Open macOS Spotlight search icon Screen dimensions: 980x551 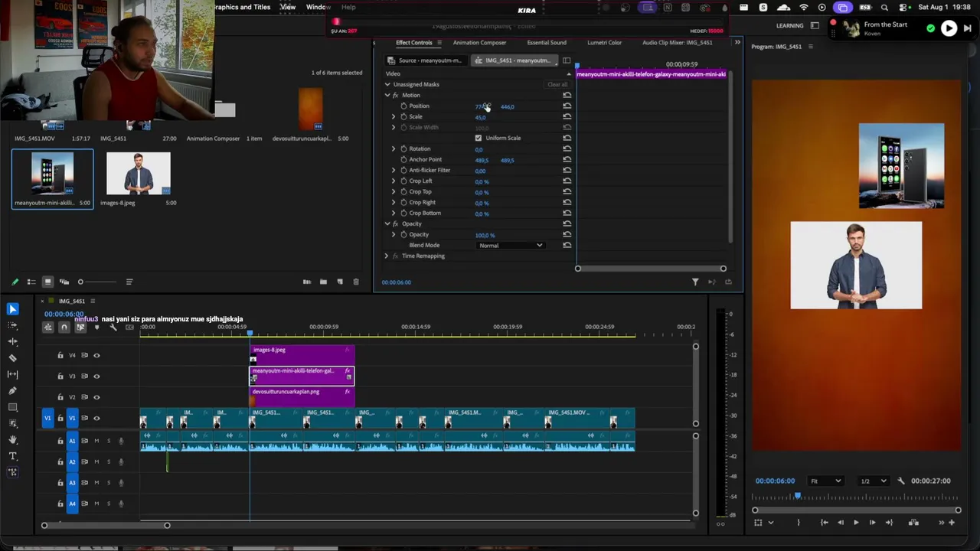tap(884, 8)
